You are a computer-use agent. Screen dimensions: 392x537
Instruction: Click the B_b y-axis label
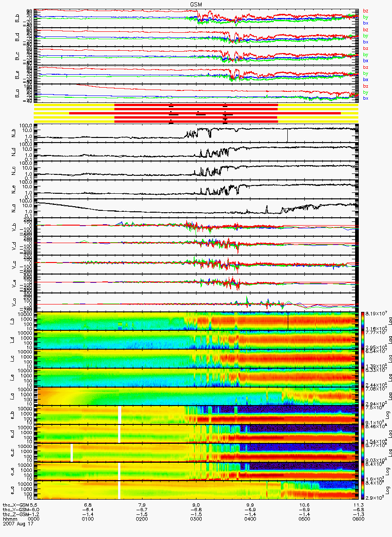pyautogui.click(x=17, y=18)
